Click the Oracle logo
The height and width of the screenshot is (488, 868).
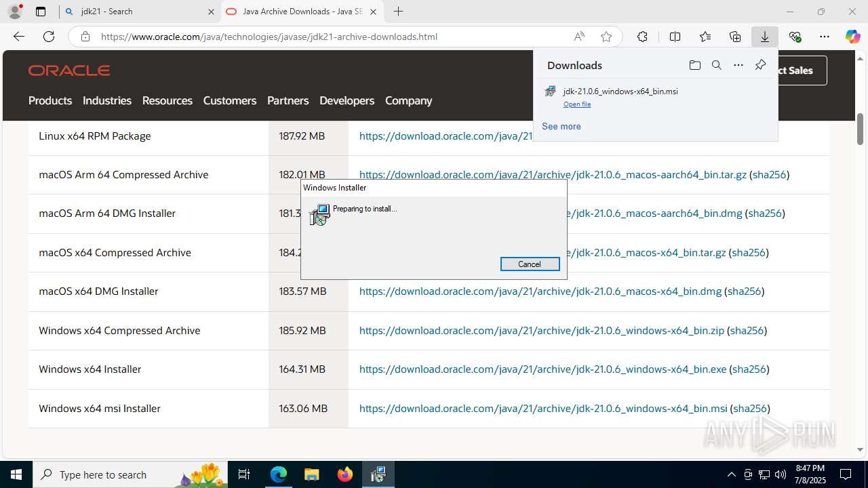69,70
